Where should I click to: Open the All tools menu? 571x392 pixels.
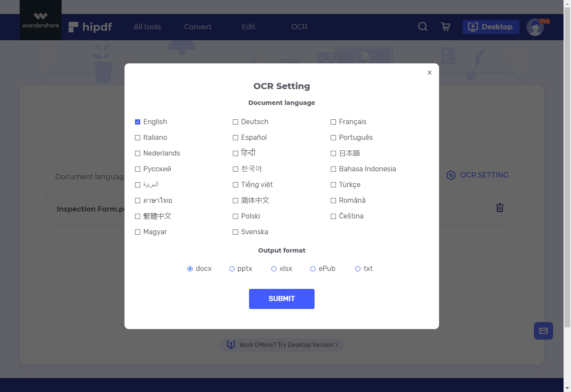147,27
